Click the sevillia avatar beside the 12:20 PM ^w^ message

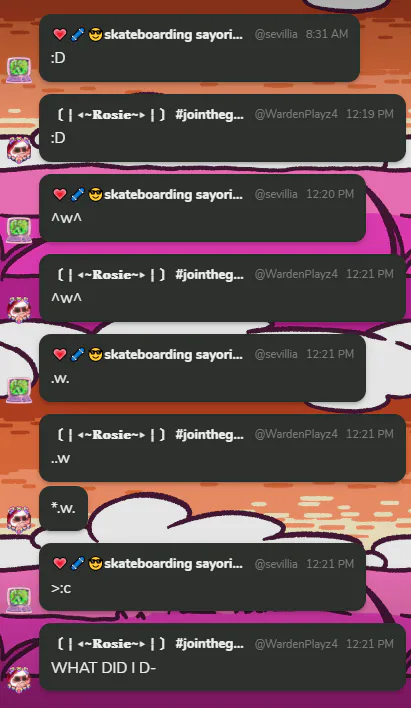pos(19,230)
